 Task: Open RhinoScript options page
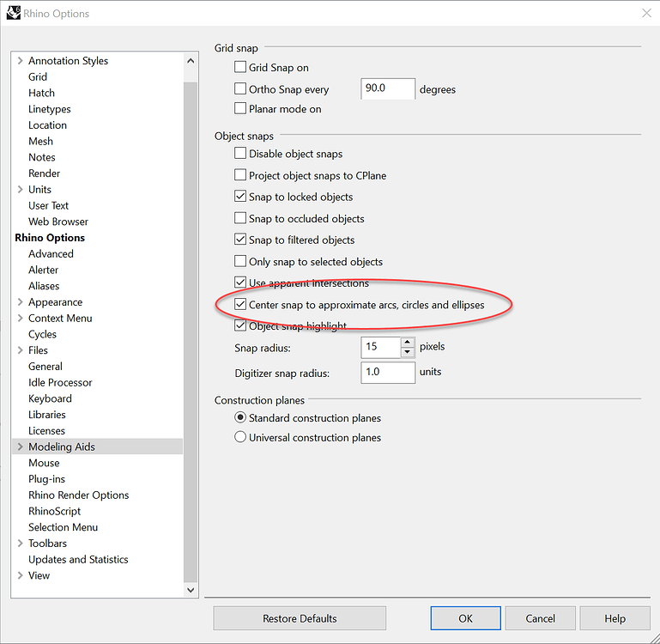click(x=54, y=511)
